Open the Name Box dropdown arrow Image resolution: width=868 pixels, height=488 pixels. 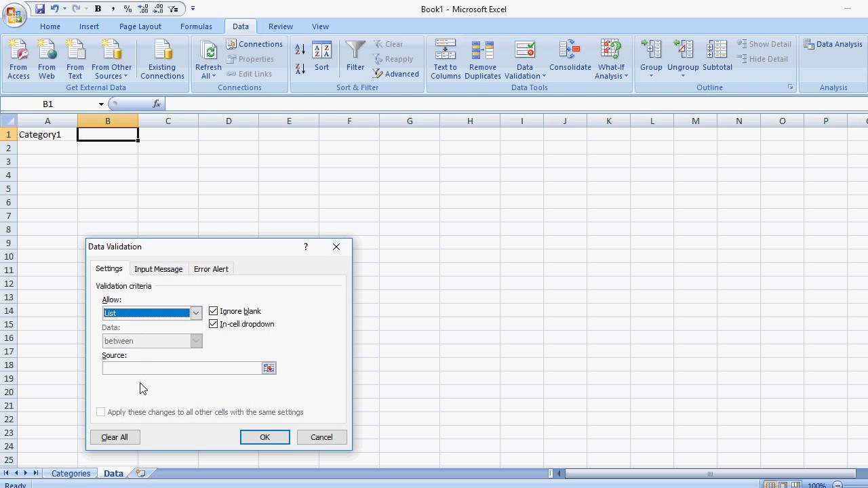pos(101,104)
